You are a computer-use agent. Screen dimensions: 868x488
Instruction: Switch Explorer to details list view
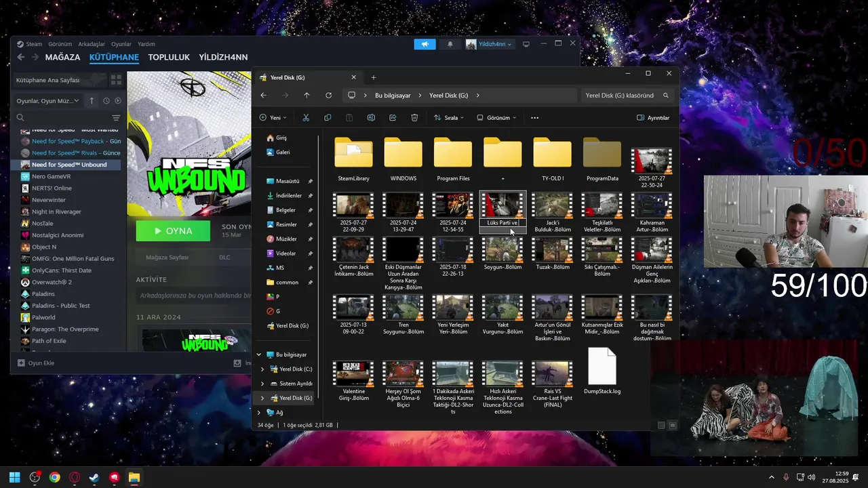click(x=661, y=425)
